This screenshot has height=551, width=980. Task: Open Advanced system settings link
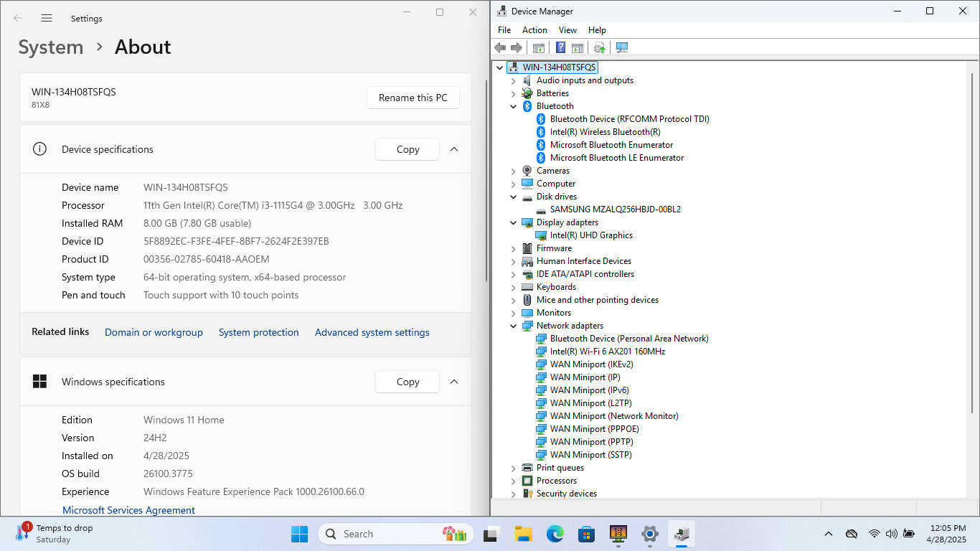pyautogui.click(x=372, y=332)
